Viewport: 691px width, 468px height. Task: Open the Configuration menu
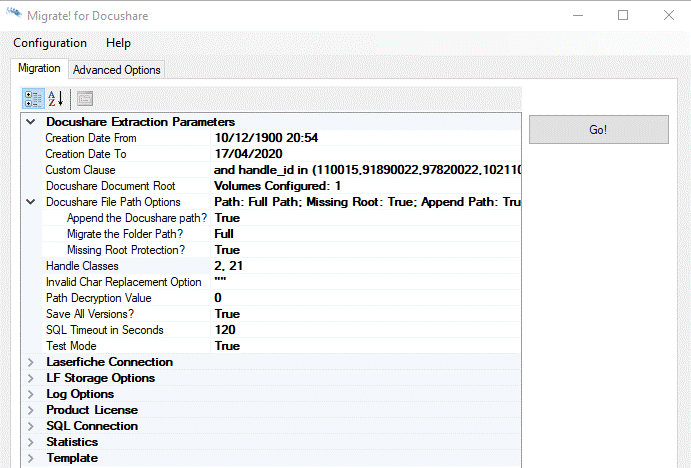pos(50,43)
